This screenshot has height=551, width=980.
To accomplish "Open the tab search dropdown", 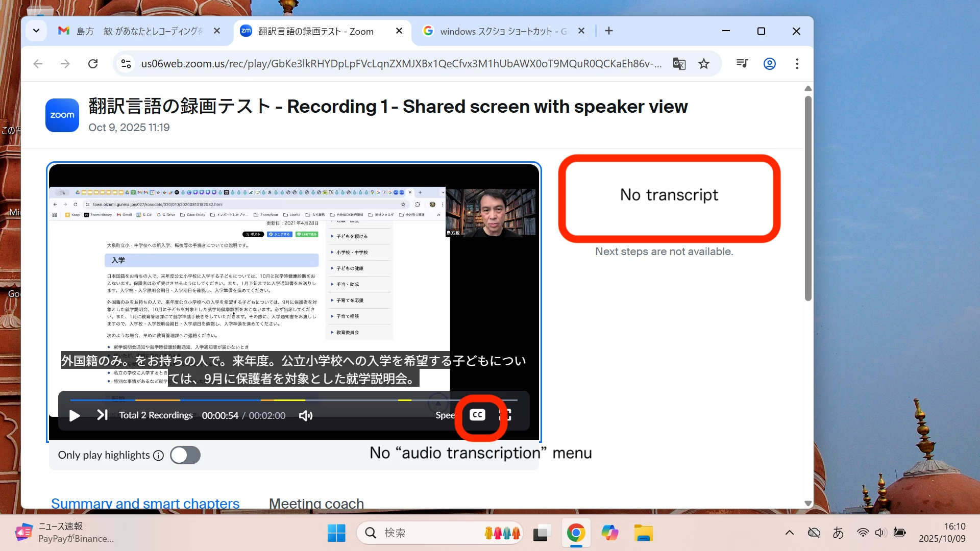I will click(x=36, y=31).
